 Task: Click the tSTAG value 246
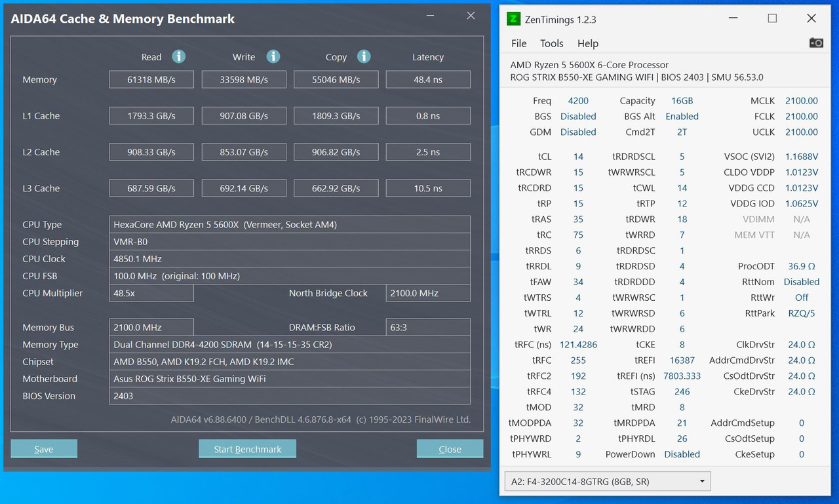pos(682,392)
